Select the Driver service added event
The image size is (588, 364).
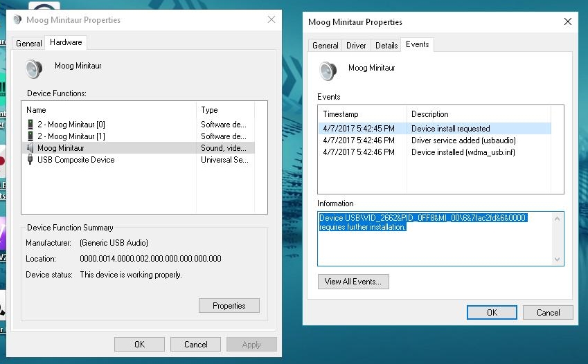[463, 140]
